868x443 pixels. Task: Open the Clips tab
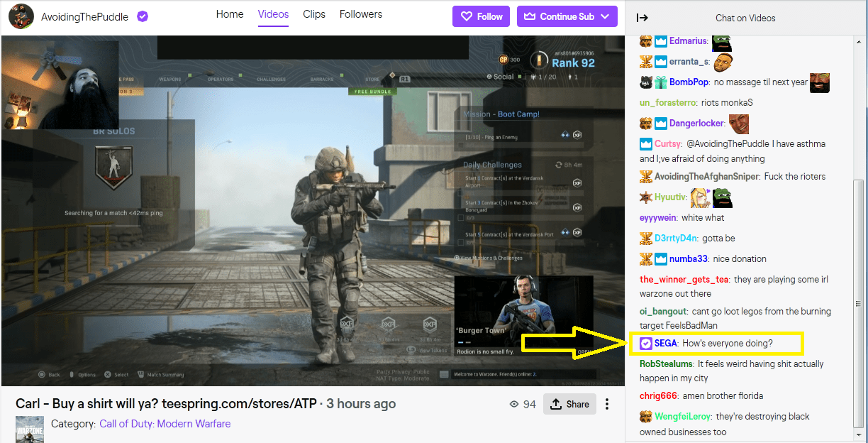tap(314, 14)
